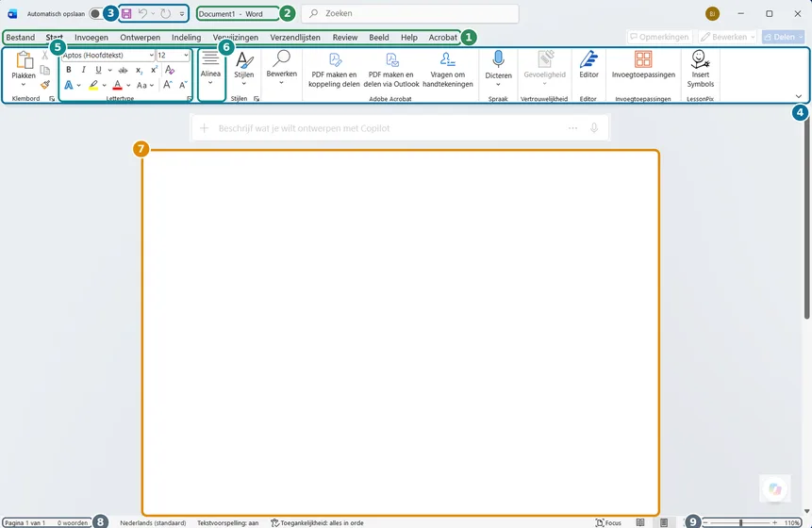Cut selection with the scissors icon

tap(45, 56)
